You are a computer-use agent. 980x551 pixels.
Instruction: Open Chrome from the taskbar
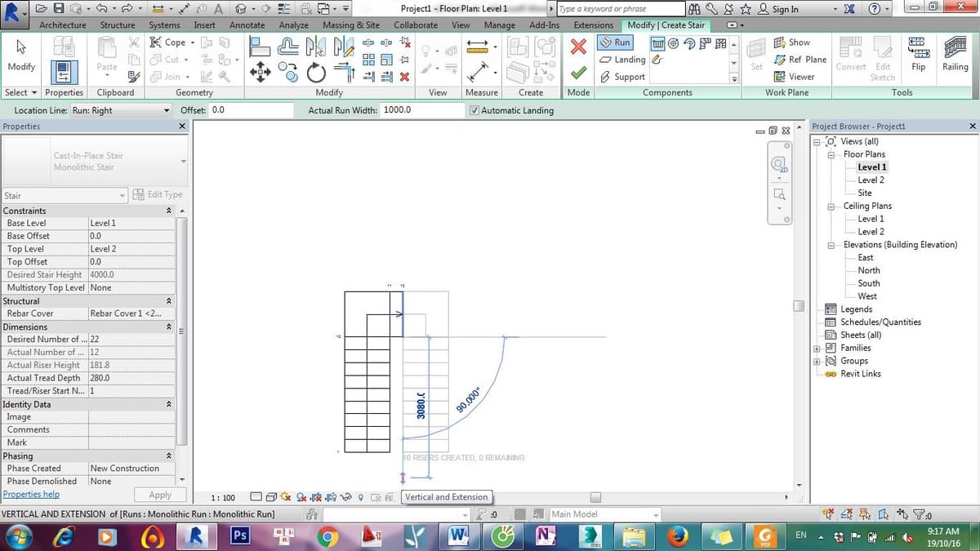point(327,535)
